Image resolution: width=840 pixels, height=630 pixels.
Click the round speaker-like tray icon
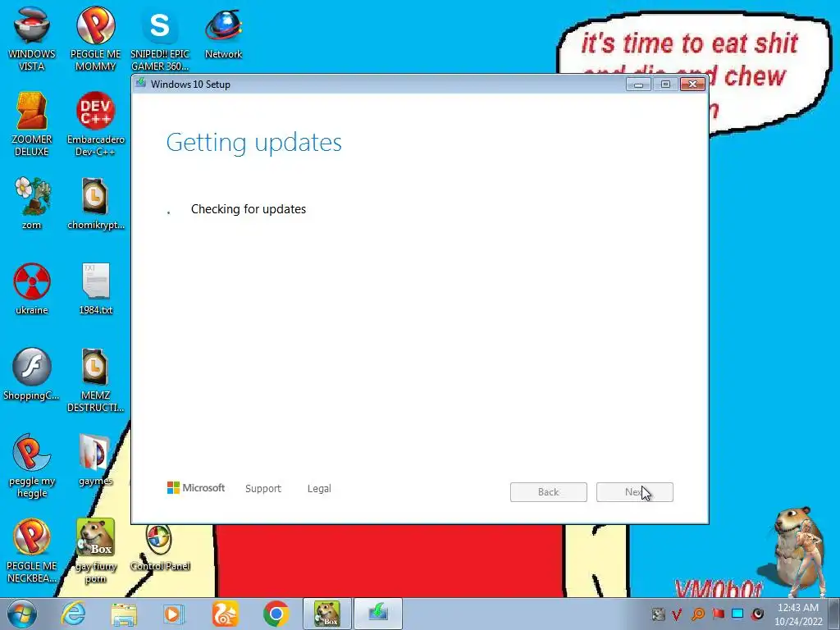757,614
